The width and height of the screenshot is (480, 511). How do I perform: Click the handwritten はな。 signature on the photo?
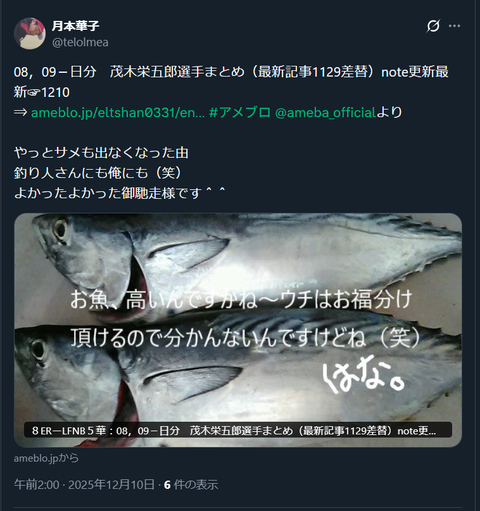pyautogui.click(x=363, y=377)
